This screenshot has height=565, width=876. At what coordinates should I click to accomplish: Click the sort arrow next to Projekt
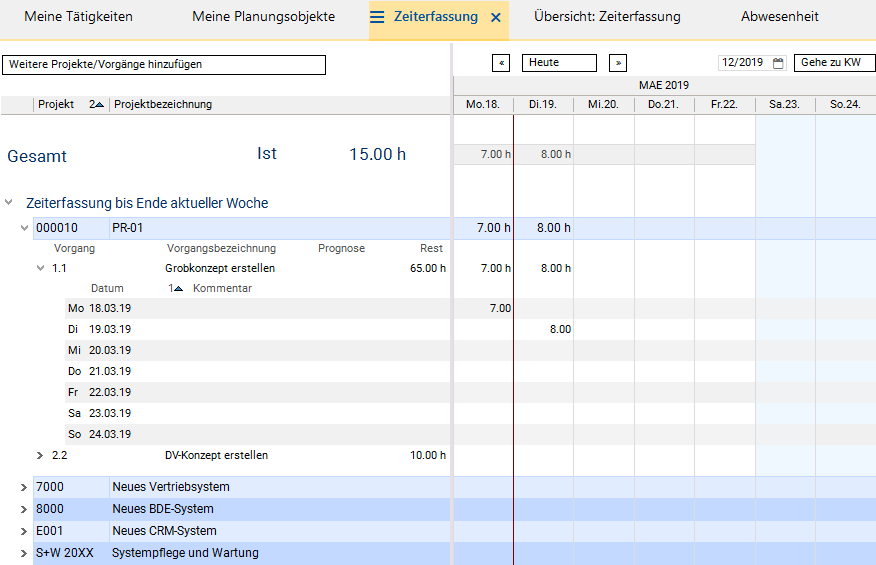point(97,105)
